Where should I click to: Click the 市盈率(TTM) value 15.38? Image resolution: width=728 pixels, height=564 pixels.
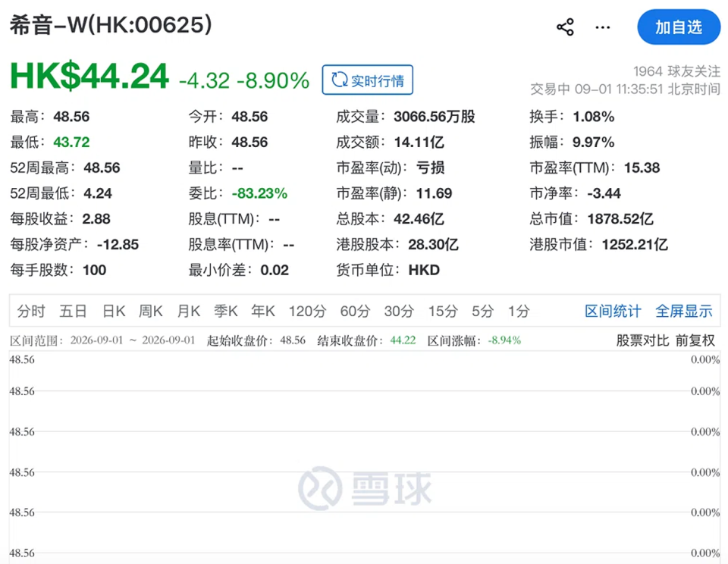tap(642, 168)
